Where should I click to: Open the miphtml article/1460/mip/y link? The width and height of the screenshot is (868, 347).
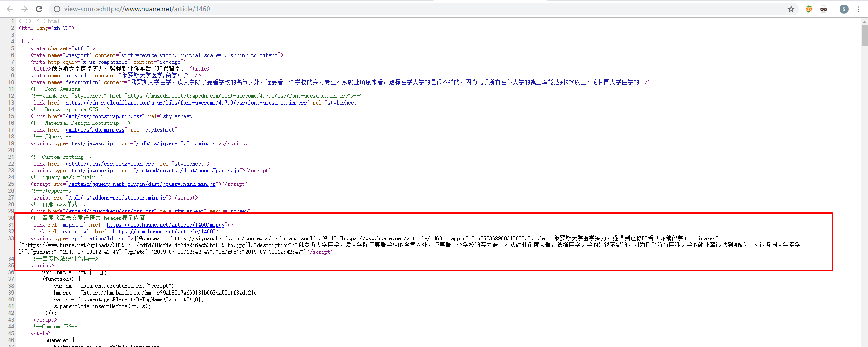pyautogui.click(x=166, y=225)
